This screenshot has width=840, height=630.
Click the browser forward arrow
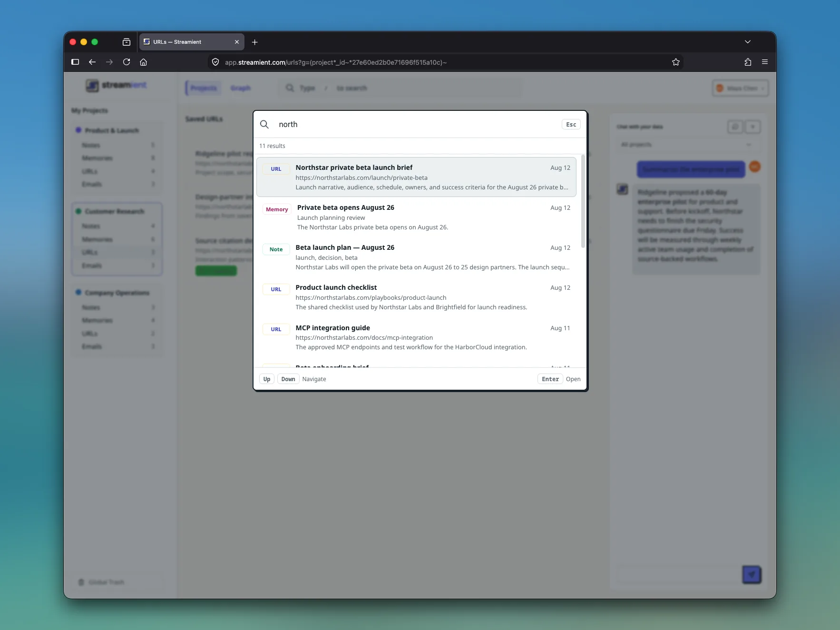pyautogui.click(x=109, y=62)
